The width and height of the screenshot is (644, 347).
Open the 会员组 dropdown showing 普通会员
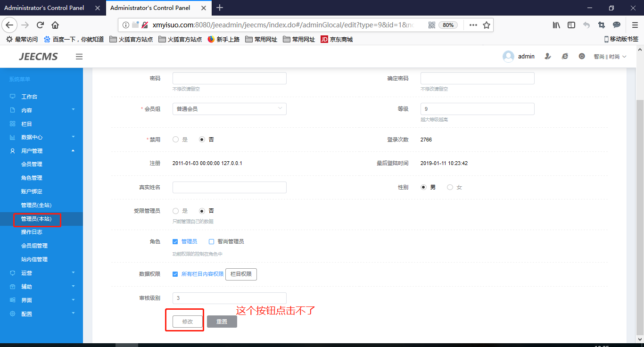point(230,109)
